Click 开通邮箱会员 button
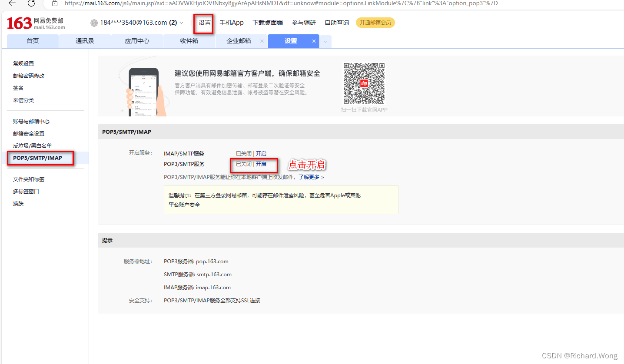This screenshot has width=624, height=364. 375,22
